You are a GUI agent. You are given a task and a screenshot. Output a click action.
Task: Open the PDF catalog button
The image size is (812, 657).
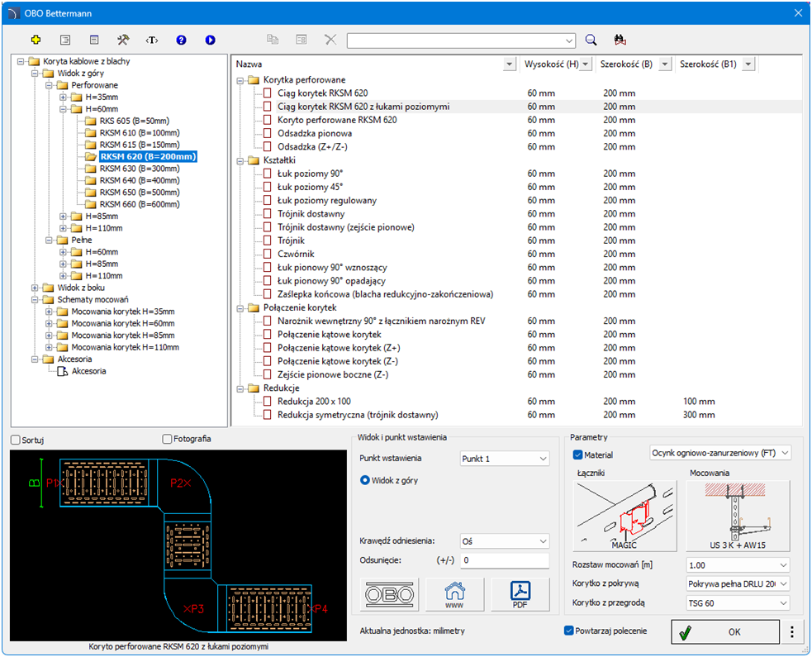point(520,594)
